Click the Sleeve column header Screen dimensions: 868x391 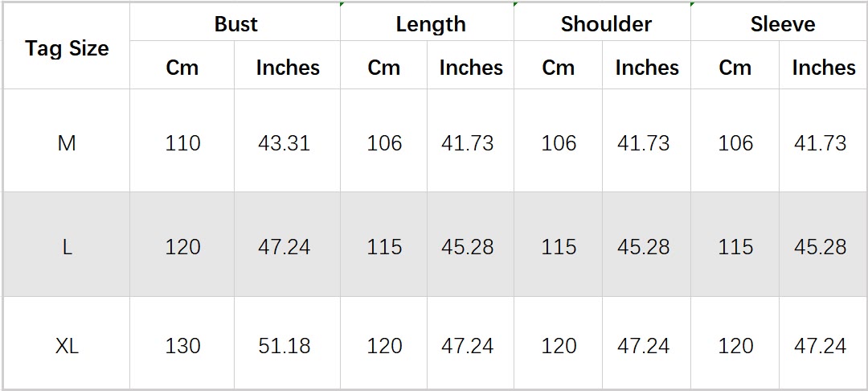(x=782, y=24)
